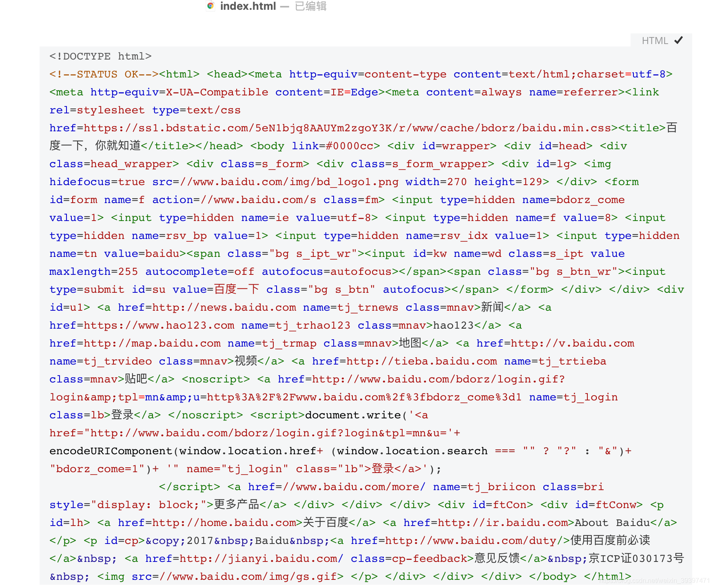Click the </body> closing tag
This screenshot has height=588, width=713.
[x=553, y=577]
